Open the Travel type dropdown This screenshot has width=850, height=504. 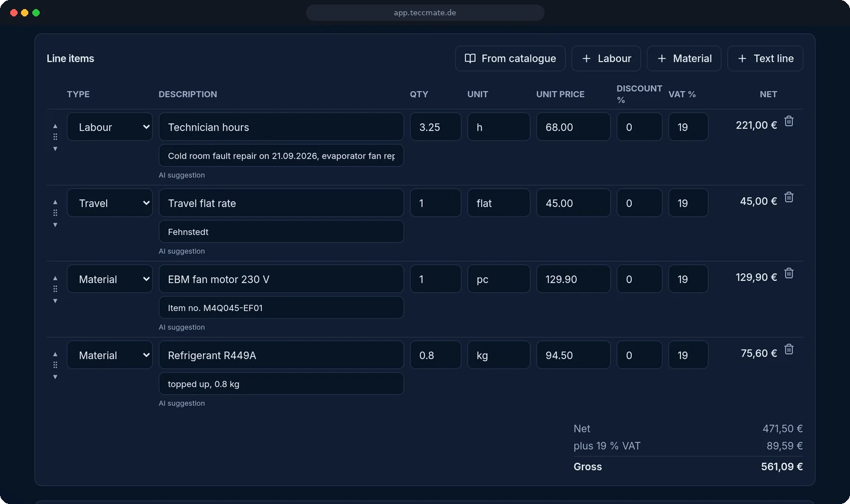[x=110, y=203]
